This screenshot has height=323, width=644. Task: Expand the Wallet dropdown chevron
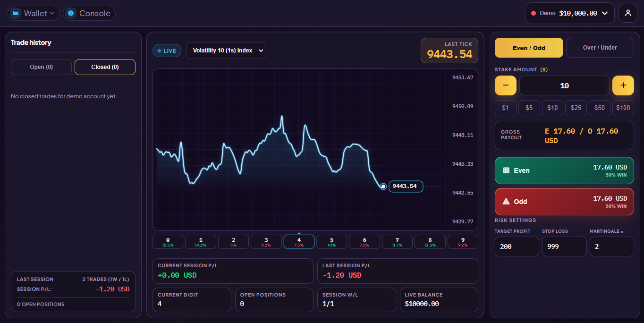coord(52,13)
